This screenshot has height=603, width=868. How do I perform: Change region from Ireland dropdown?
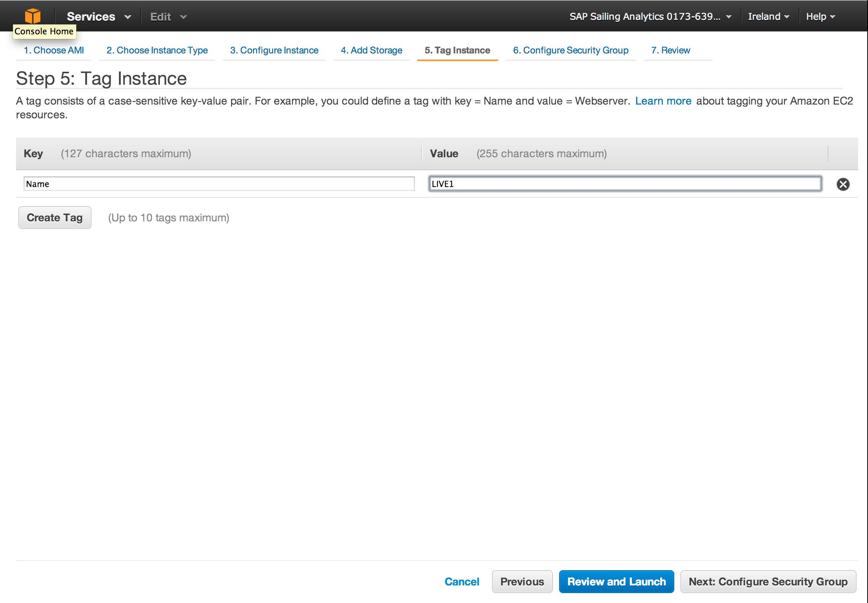point(768,17)
